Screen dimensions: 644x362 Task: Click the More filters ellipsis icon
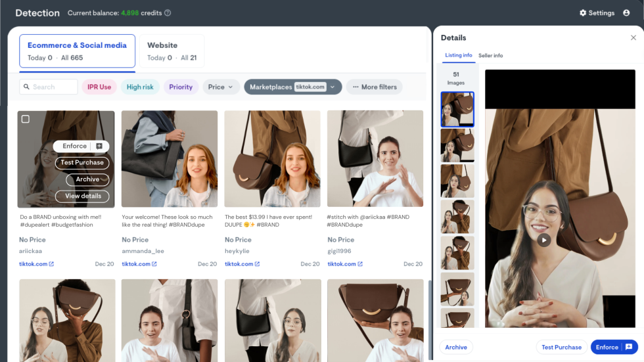(x=356, y=87)
